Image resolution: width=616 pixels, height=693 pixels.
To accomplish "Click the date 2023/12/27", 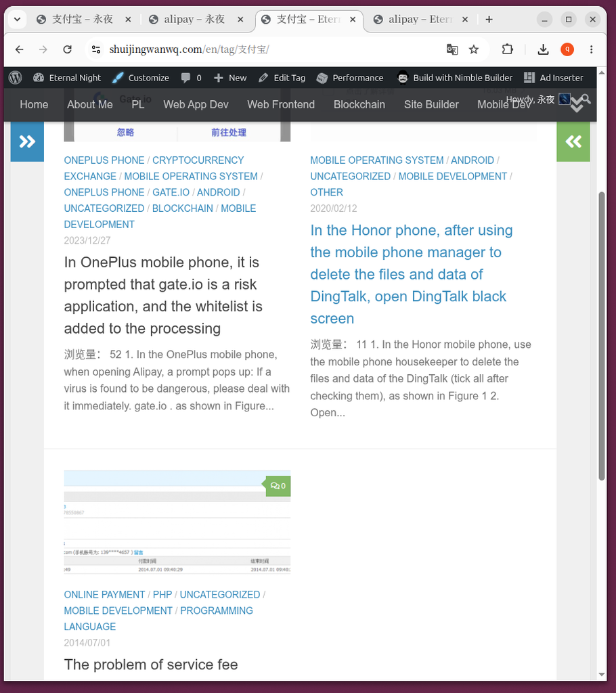I will (x=87, y=240).
